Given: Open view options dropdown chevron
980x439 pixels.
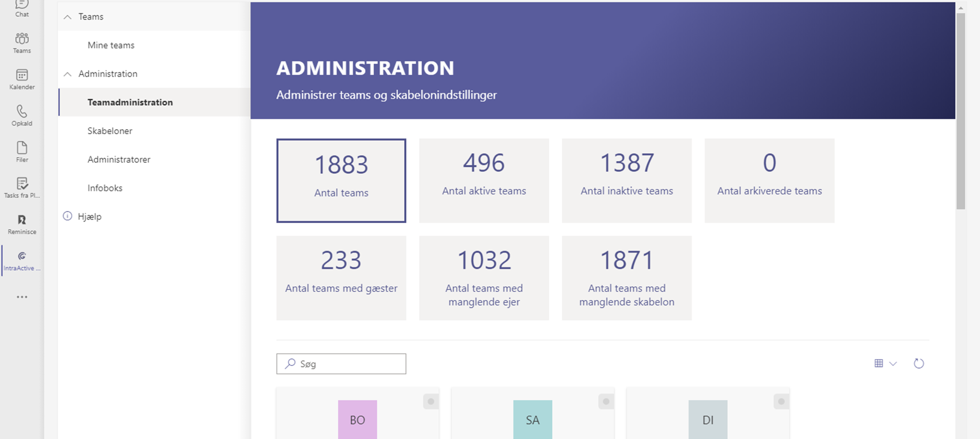Looking at the screenshot, I should click(893, 364).
